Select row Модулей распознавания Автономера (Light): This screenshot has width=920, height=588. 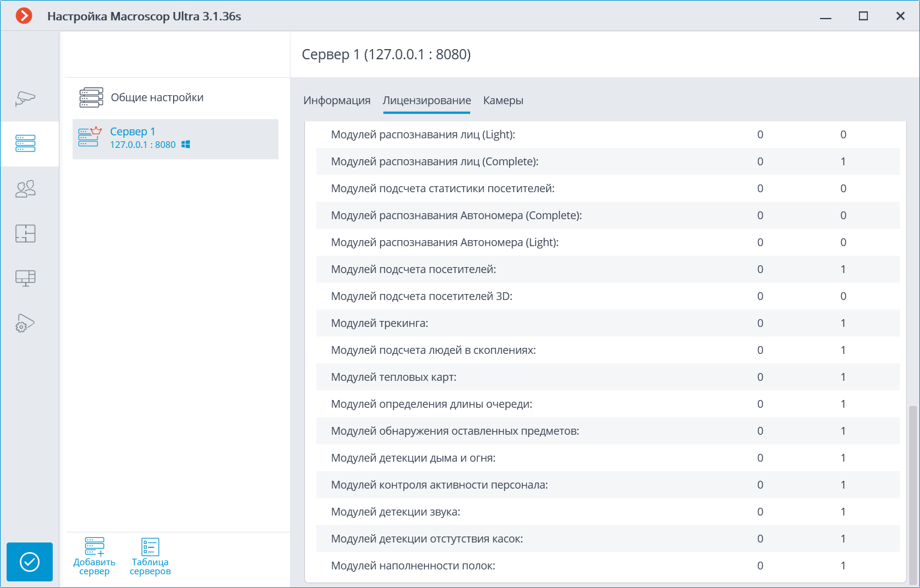click(x=608, y=243)
